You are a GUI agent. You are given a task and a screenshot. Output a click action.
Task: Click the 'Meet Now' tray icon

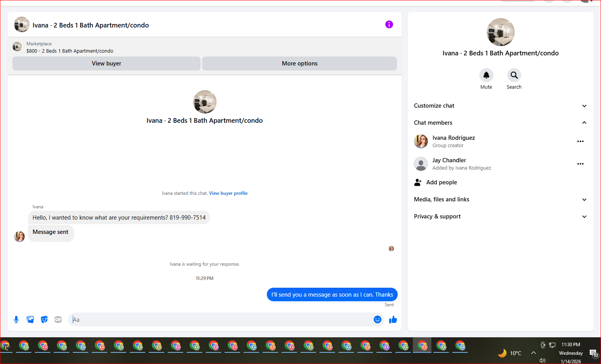click(x=543, y=345)
